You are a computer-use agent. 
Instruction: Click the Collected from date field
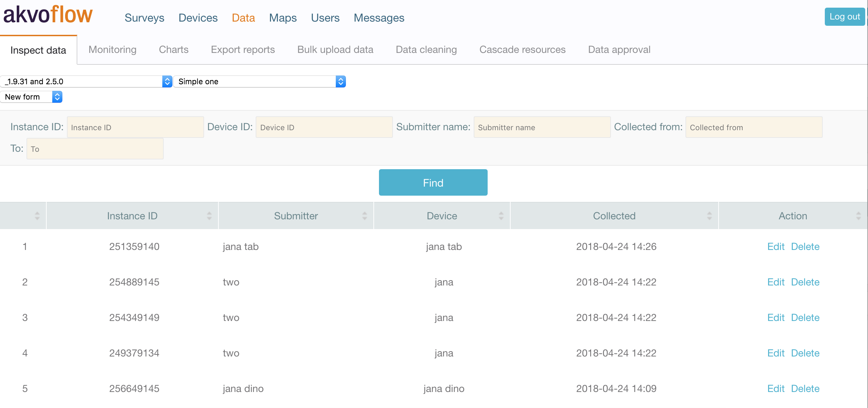[753, 127]
